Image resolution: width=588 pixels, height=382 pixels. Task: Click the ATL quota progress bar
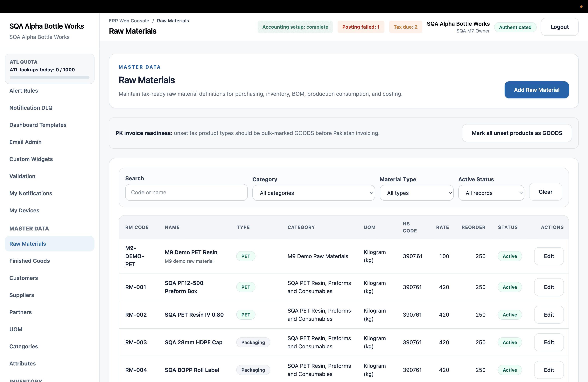pyautogui.click(x=49, y=78)
